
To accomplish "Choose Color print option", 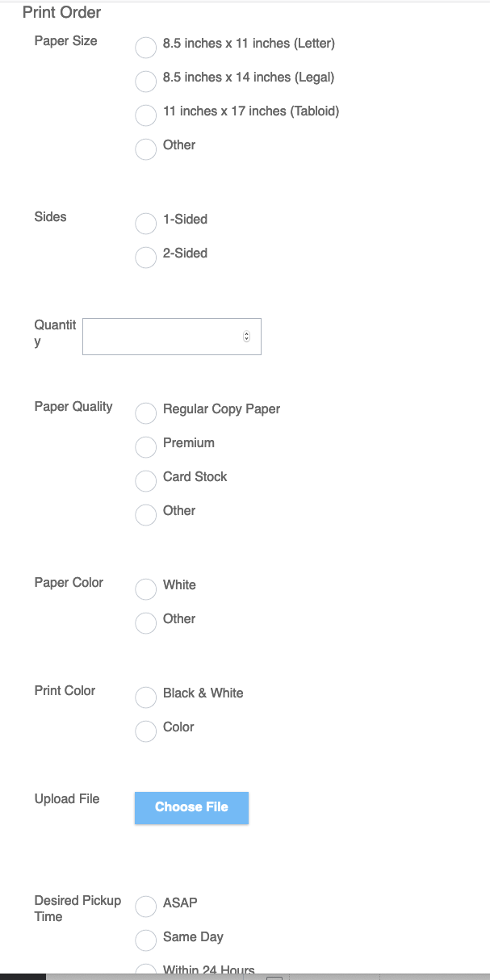I will tap(145, 731).
